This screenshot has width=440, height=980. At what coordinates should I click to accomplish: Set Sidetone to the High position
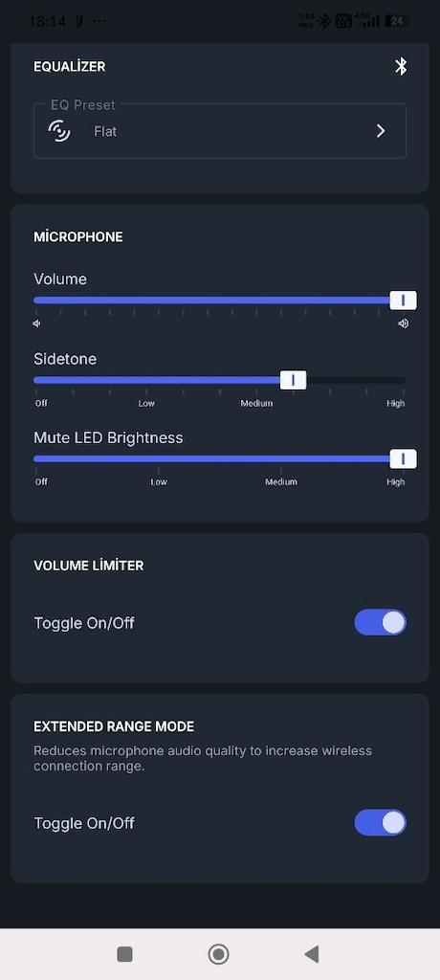point(403,380)
